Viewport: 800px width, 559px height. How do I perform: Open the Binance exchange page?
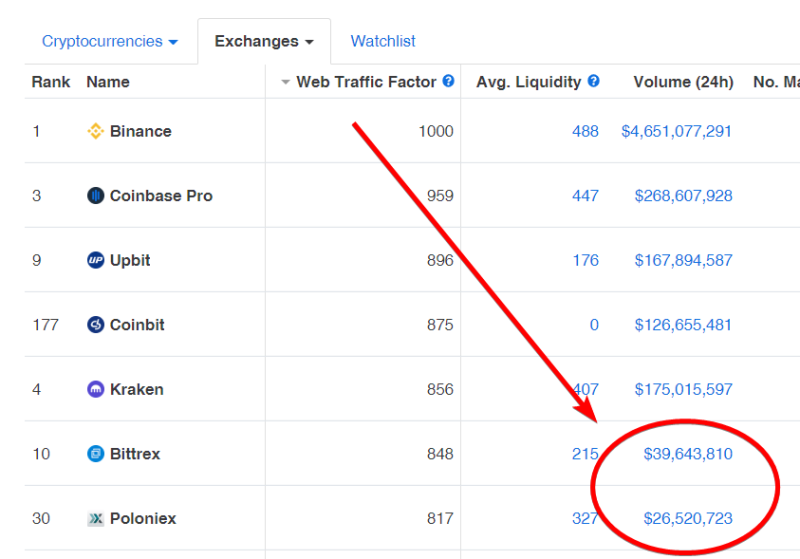click(x=140, y=131)
